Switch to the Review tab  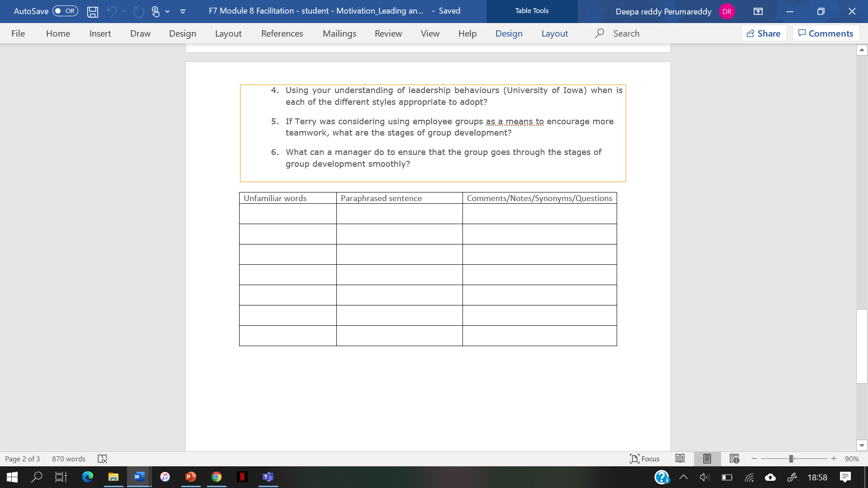(x=388, y=33)
